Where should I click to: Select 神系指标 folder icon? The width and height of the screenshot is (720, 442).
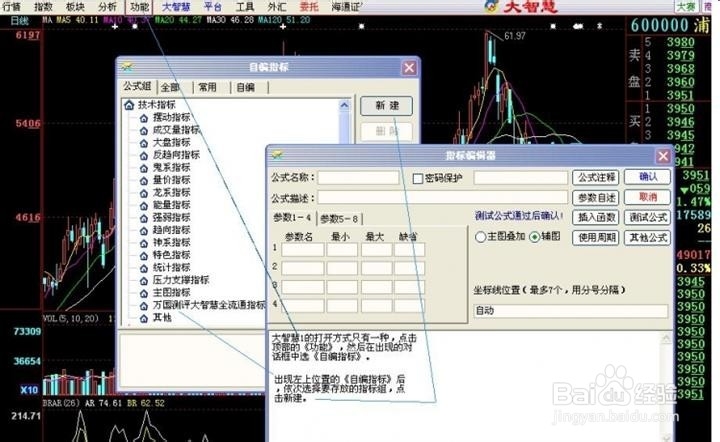(144, 242)
